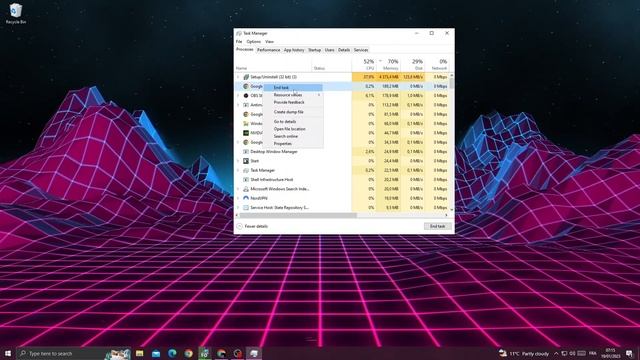Open the Mail app from taskbar
The image size is (640, 360).
156,353
